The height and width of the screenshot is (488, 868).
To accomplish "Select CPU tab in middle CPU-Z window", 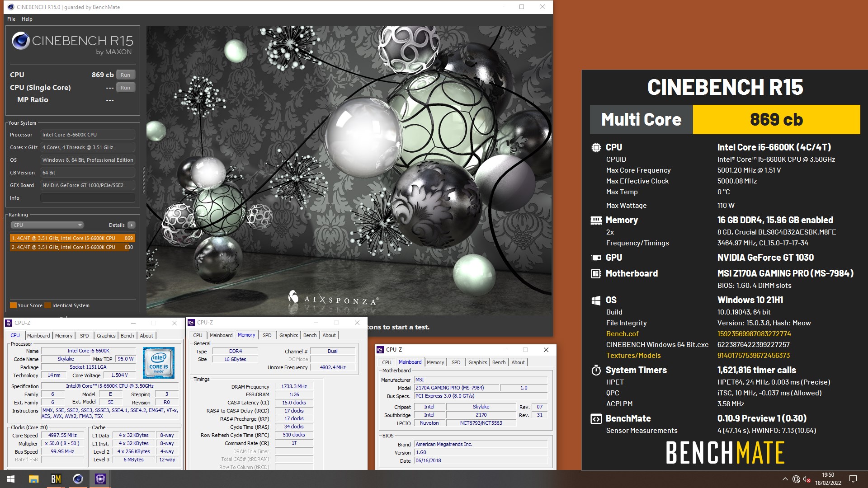I will tap(198, 335).
